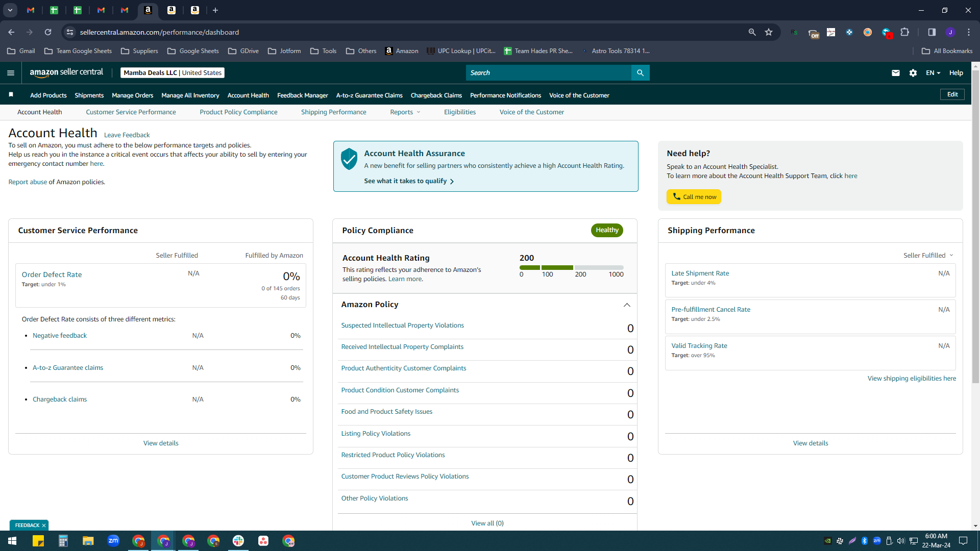This screenshot has width=980, height=551.
Task: Click the zoom magnifier icon in address bar
Action: coord(752,32)
